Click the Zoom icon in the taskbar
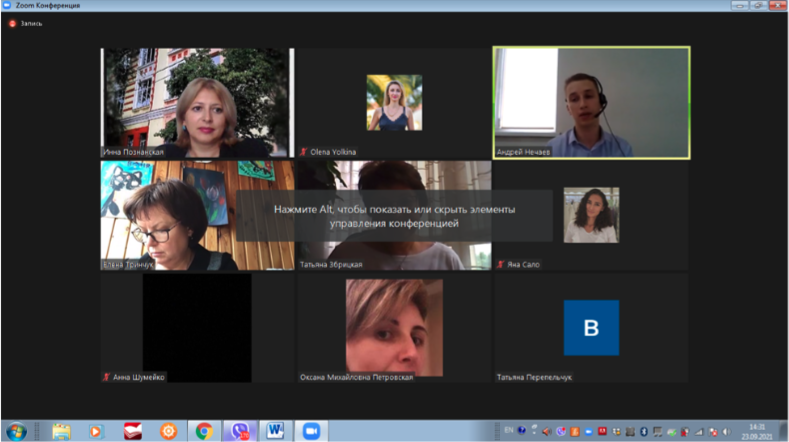Viewport: 789px width, 442px height. click(309, 430)
